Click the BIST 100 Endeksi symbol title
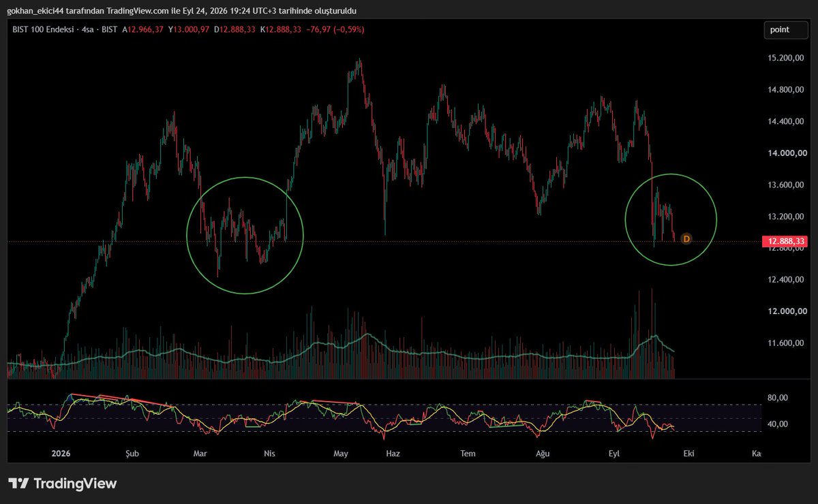Screen dimensions: 818x504 (44, 30)
